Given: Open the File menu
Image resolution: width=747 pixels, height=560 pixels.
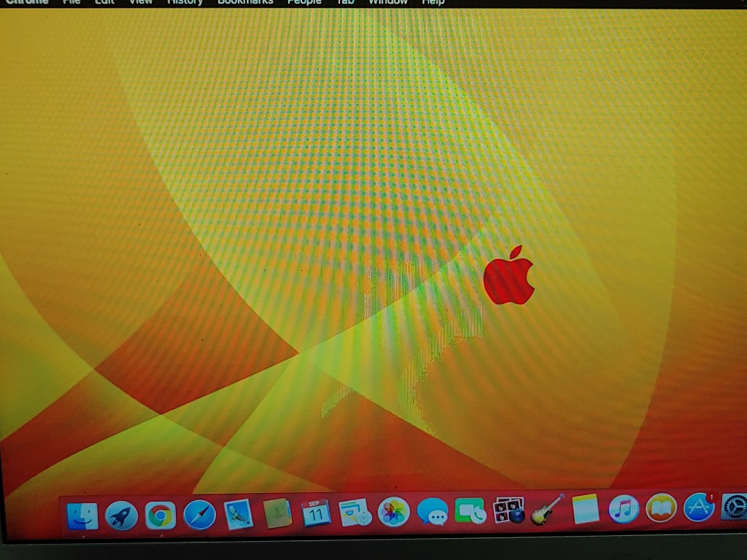Looking at the screenshot, I should (71, 2).
